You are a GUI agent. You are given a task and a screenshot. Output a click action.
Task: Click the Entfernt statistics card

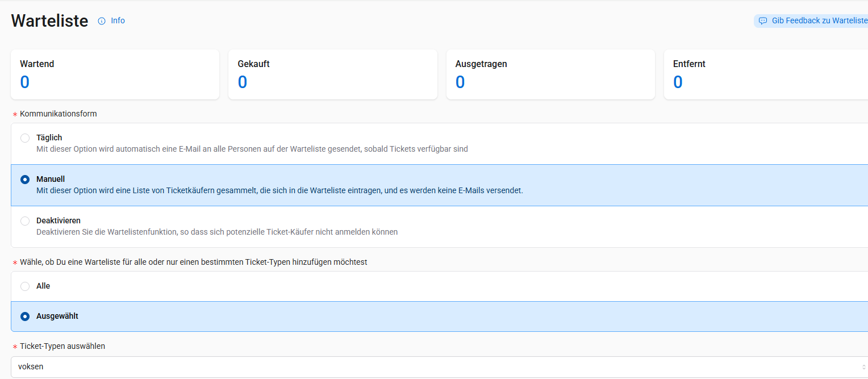pyautogui.click(x=766, y=74)
